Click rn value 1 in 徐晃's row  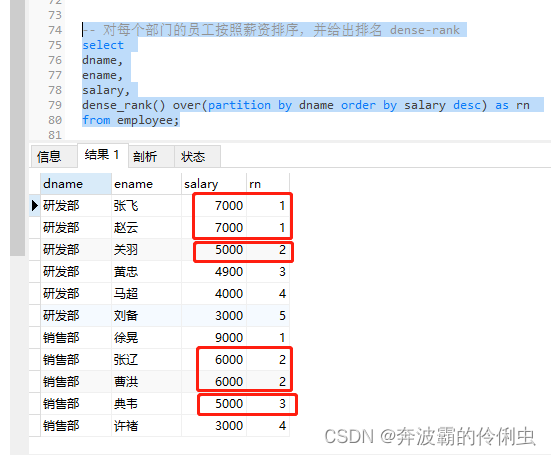coord(268,338)
